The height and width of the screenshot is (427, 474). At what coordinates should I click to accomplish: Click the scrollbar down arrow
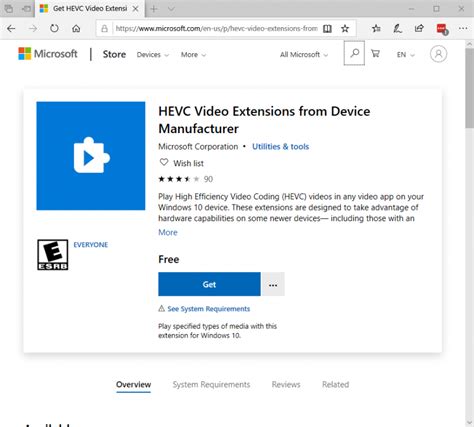coord(470,422)
